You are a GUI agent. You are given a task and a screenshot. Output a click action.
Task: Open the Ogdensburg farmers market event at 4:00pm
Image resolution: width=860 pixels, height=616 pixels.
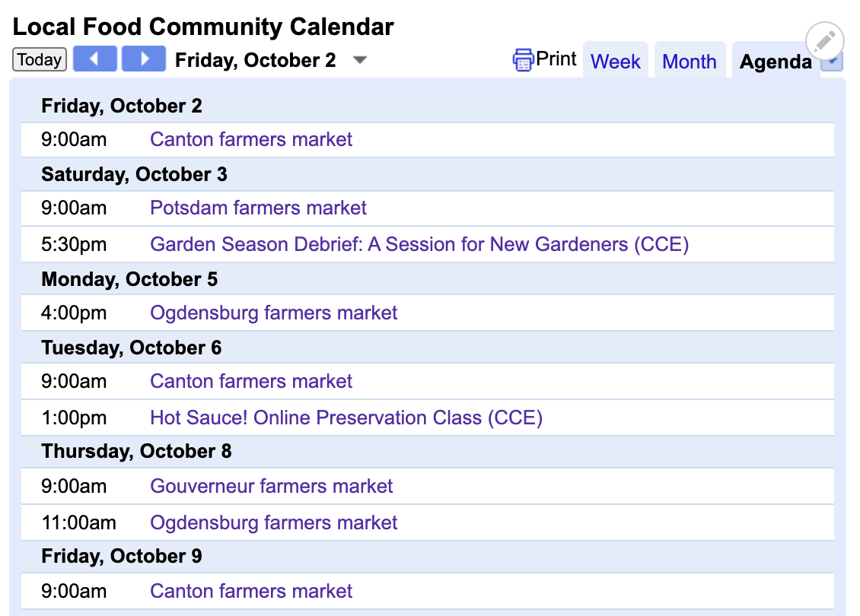[x=273, y=313]
